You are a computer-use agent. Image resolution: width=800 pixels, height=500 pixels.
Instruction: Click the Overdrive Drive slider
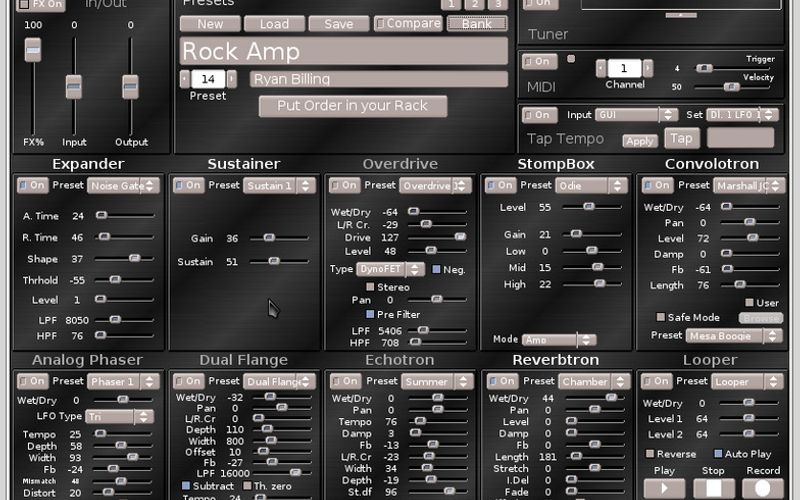(437, 237)
